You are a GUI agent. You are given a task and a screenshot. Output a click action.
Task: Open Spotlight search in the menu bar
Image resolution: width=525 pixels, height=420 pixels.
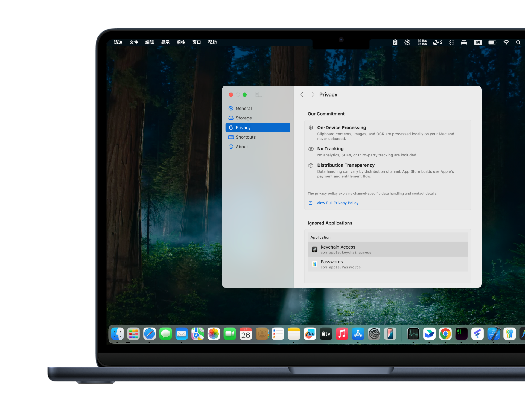tap(518, 42)
